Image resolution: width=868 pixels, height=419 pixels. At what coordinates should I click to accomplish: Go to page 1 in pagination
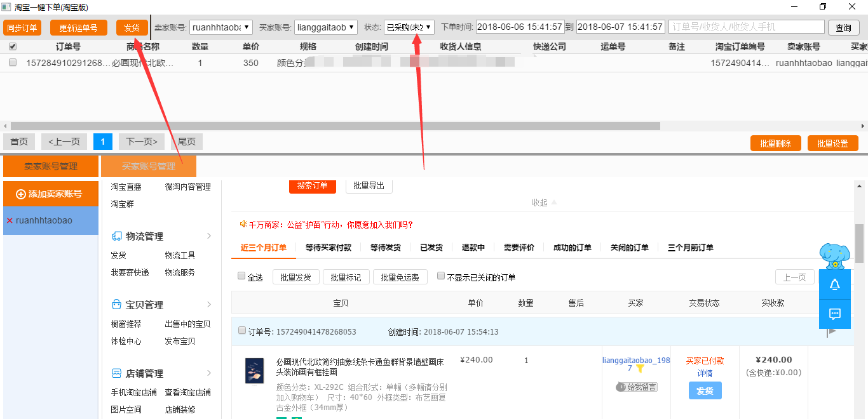point(103,142)
